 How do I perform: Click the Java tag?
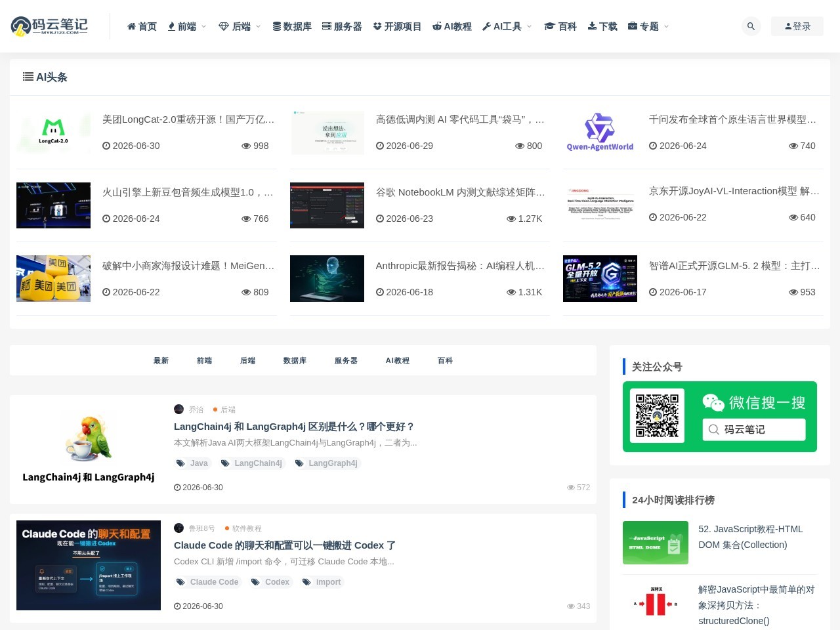point(192,463)
